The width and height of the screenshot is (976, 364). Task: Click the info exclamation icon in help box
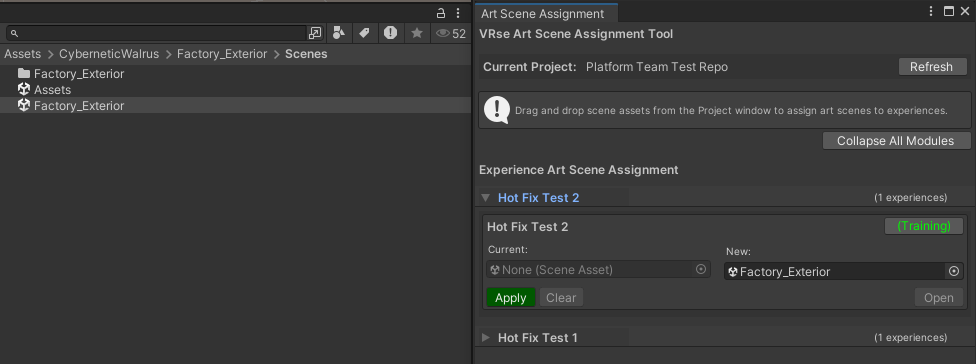[497, 110]
